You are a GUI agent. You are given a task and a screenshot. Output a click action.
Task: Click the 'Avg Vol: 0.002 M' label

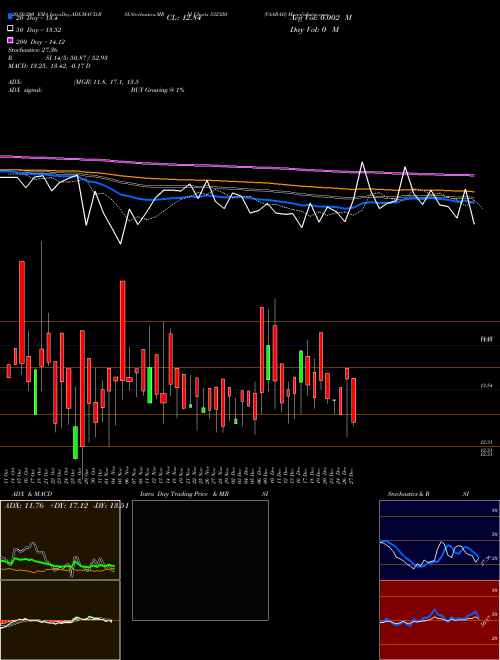pyautogui.click(x=321, y=18)
